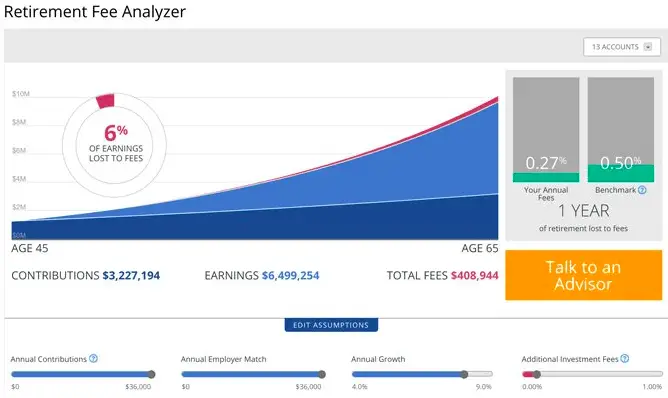Click the Contributions value $3,227,194
The image size is (668, 398).
(x=131, y=276)
